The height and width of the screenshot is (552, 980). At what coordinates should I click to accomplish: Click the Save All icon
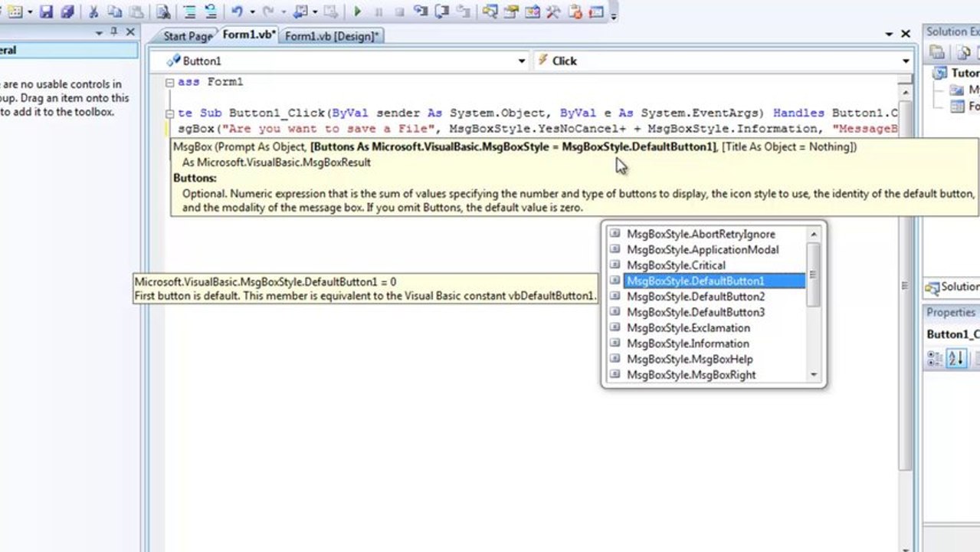[x=67, y=11]
